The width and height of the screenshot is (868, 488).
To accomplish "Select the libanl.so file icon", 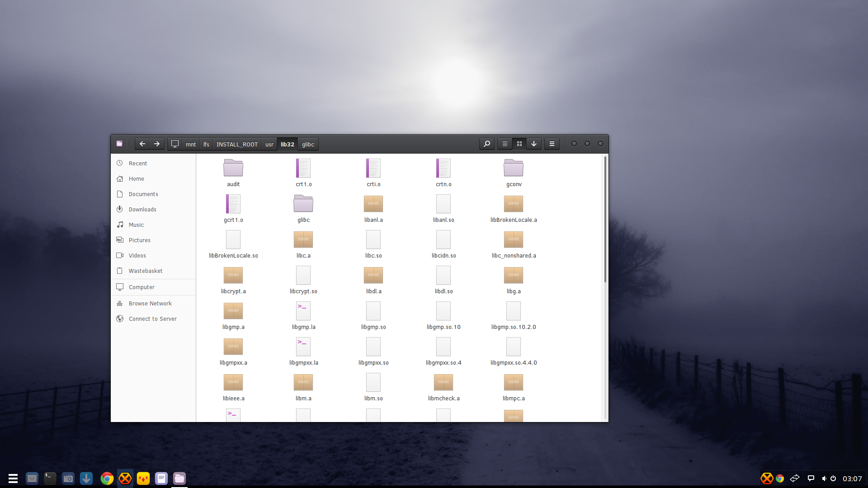I will click(443, 204).
